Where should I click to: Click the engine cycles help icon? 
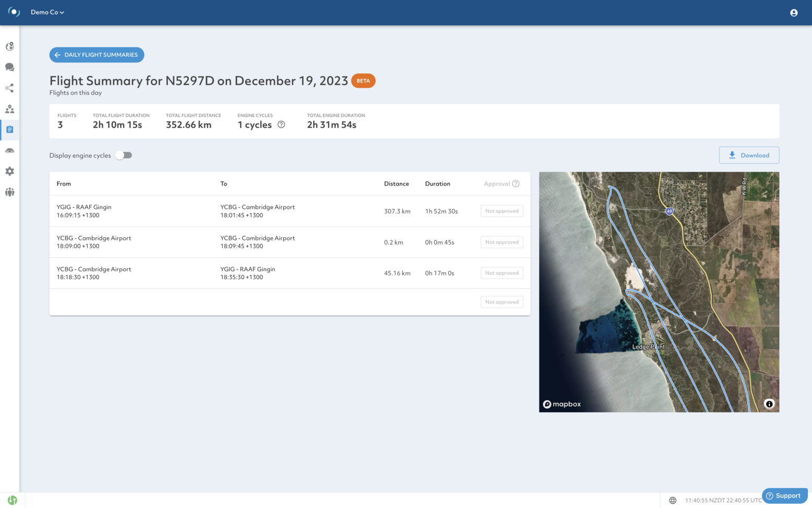click(x=281, y=125)
